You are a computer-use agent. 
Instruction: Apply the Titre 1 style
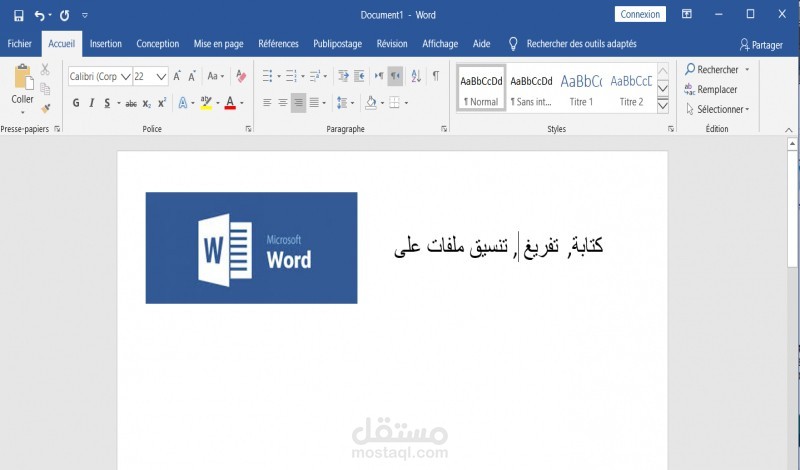(x=581, y=88)
